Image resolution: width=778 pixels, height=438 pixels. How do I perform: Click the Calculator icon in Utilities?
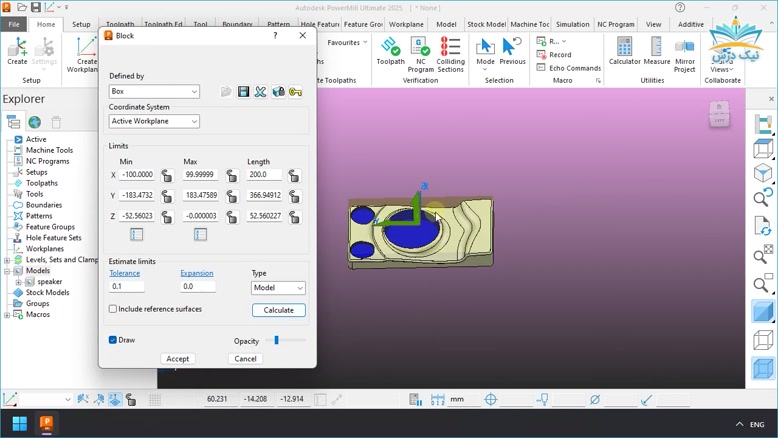tap(624, 51)
